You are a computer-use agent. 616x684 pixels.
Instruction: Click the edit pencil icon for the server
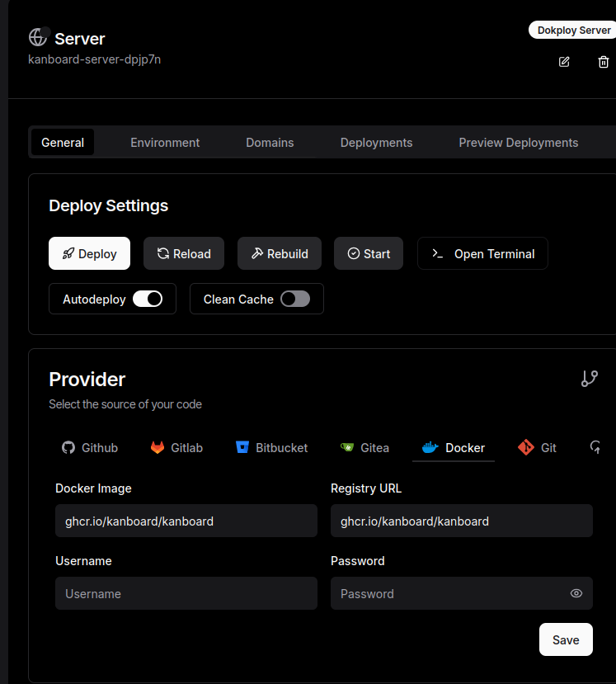(x=564, y=61)
